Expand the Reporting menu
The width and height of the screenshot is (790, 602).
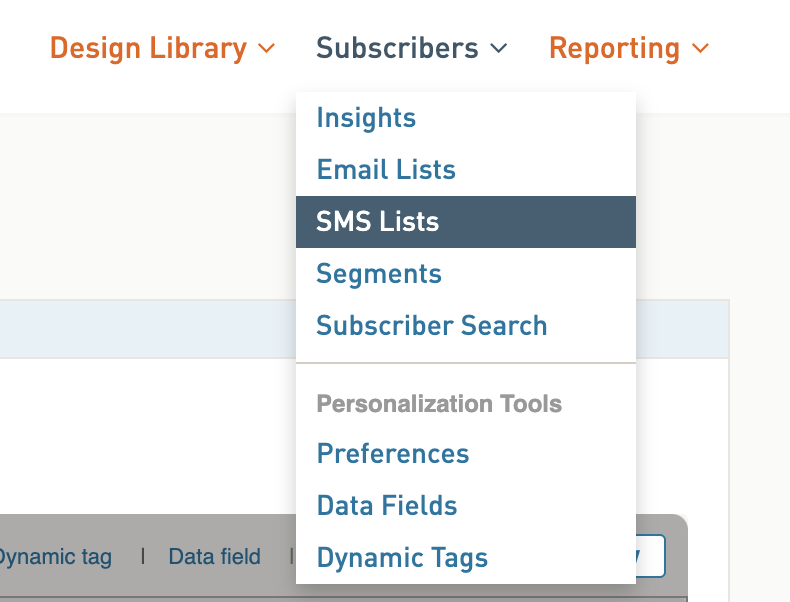(x=629, y=48)
